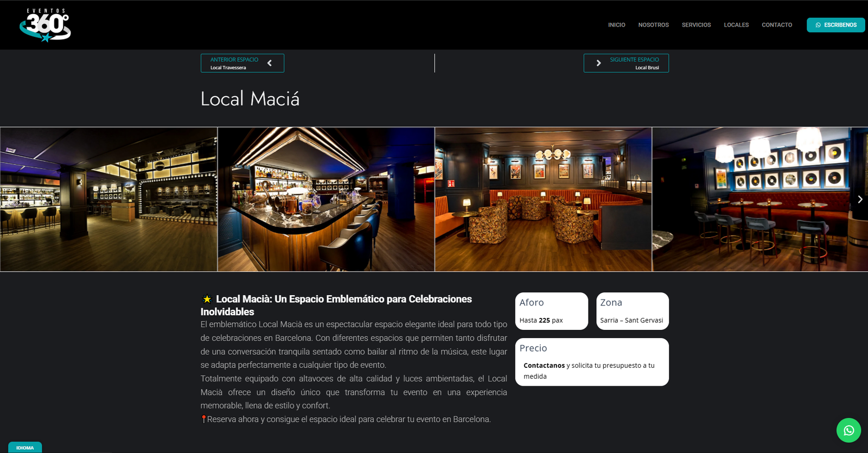Click the Eventos 360 logo

[46, 25]
